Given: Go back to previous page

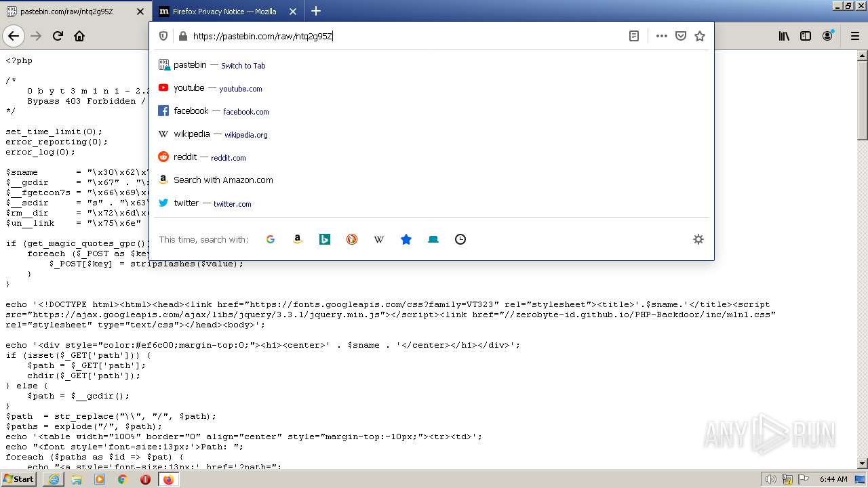Looking at the screenshot, I should (x=14, y=36).
